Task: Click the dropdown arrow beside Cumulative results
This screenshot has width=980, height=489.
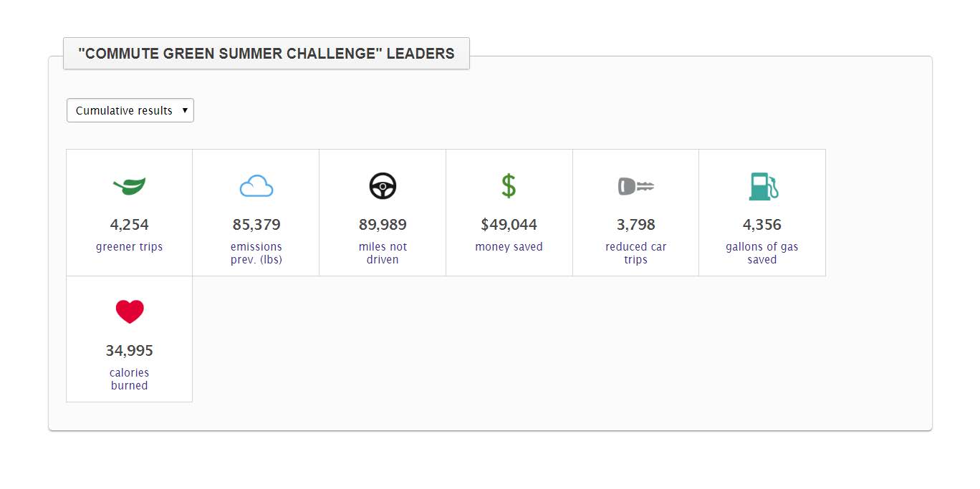Action: pyautogui.click(x=185, y=110)
